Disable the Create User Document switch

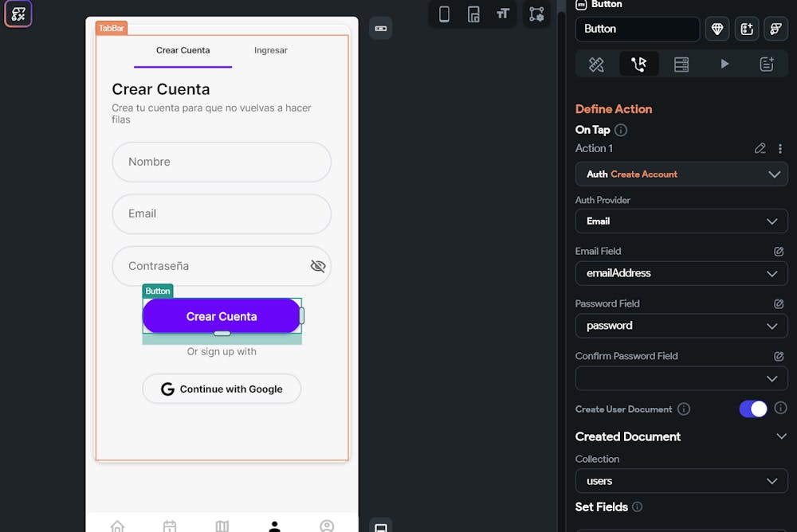[x=753, y=409]
